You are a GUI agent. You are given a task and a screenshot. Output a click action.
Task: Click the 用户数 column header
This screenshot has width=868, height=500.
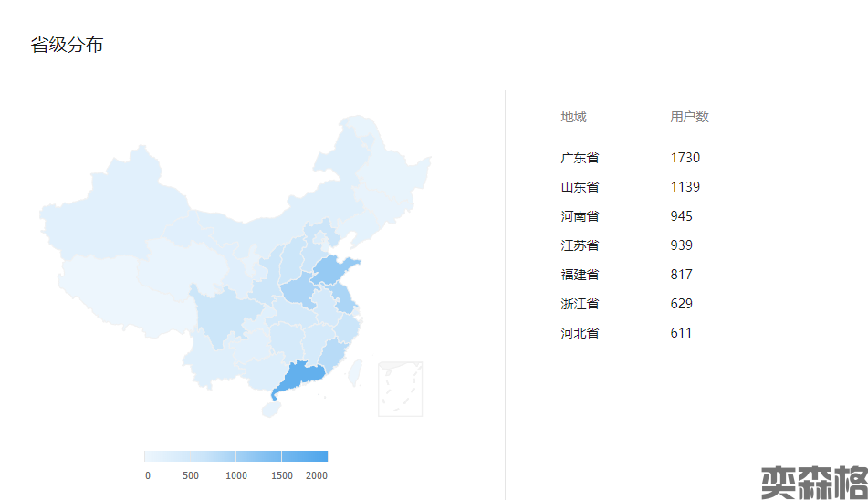click(689, 117)
